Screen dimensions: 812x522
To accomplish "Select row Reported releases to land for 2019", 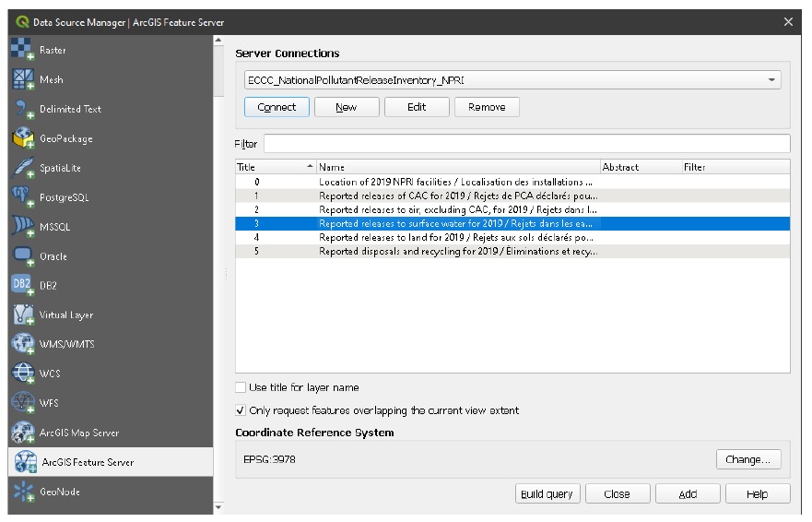I will 512,237.
